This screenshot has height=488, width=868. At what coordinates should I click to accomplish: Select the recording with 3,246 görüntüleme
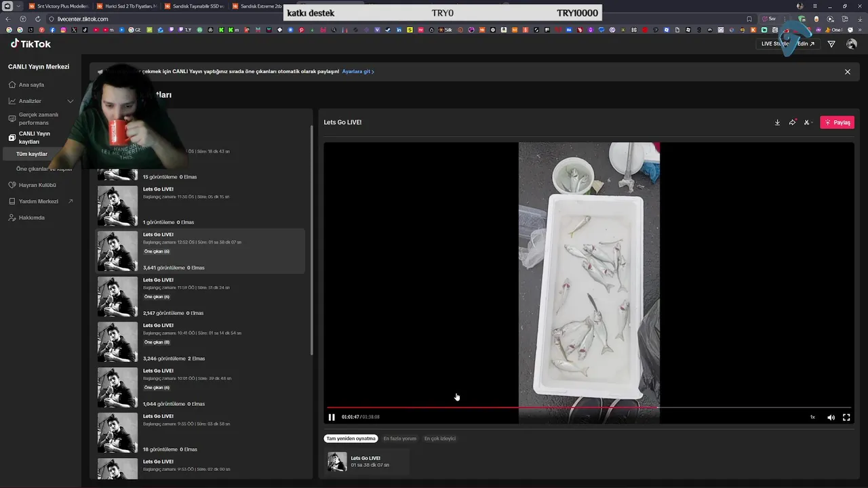coord(201,342)
